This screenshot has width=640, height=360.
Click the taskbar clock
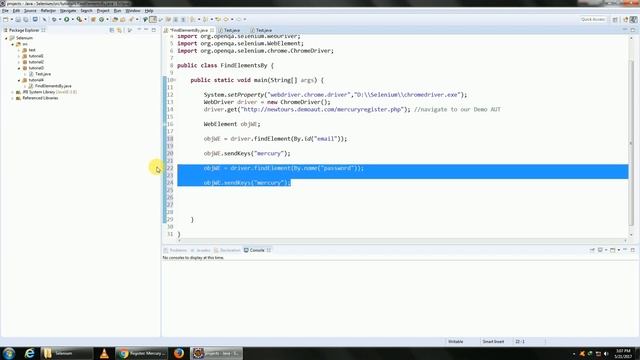(623, 354)
